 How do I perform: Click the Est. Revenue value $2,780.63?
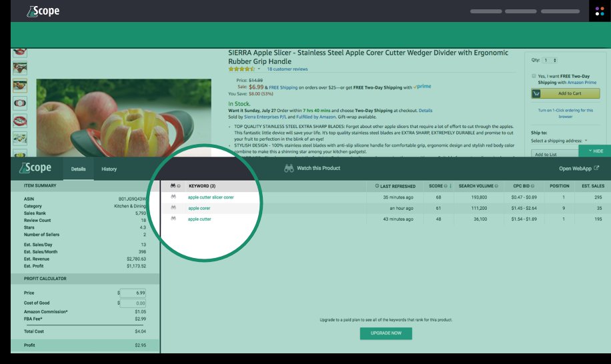click(x=136, y=259)
